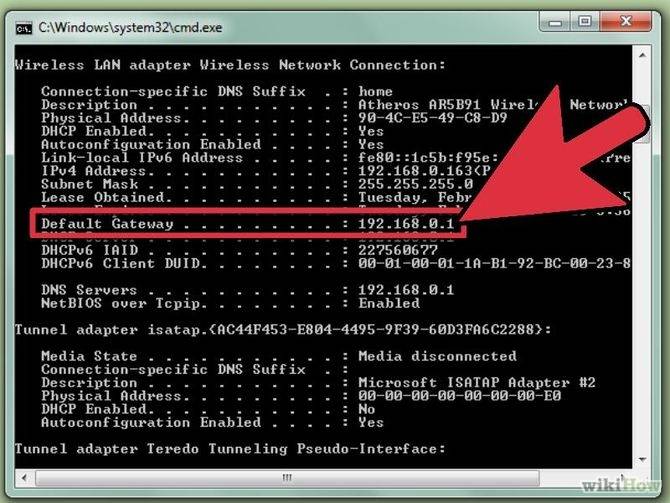Click the DNS Suffix value home

point(375,91)
